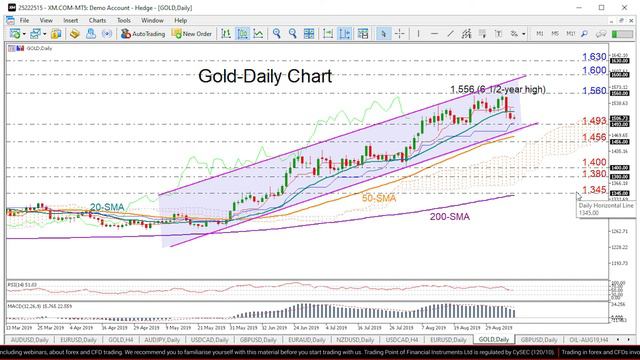
Task: Open the Navigator icon
Action: pos(91,34)
